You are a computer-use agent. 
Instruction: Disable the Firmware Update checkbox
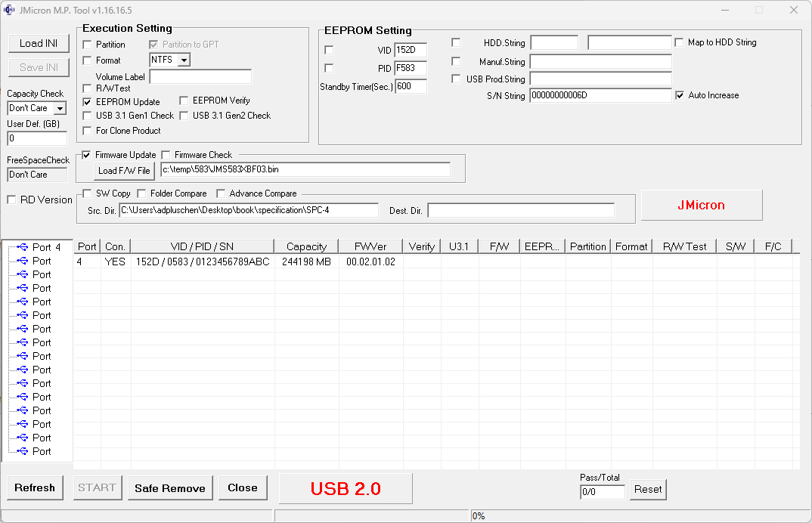(x=87, y=155)
